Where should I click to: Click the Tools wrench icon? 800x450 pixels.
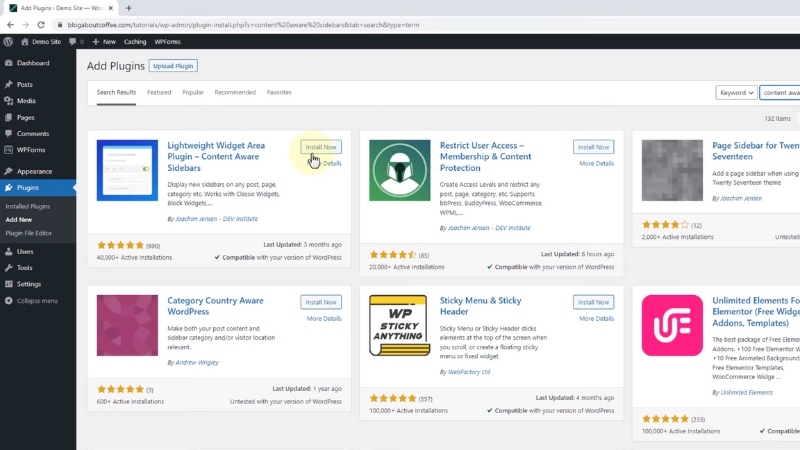tap(9, 268)
